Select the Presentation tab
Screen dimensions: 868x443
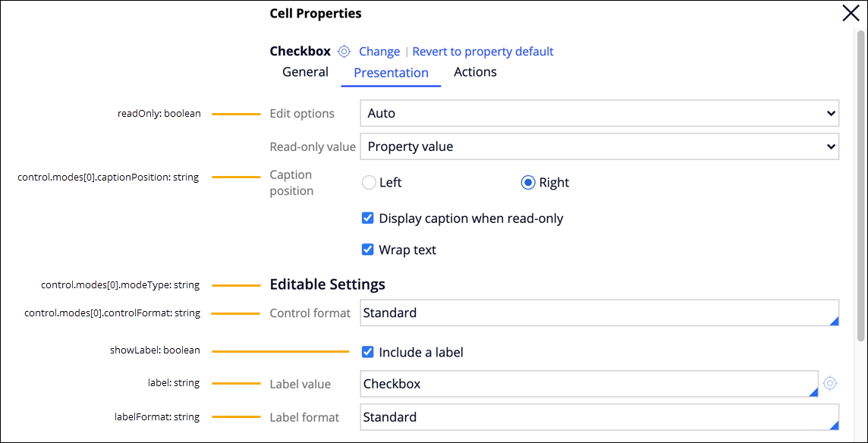391,73
